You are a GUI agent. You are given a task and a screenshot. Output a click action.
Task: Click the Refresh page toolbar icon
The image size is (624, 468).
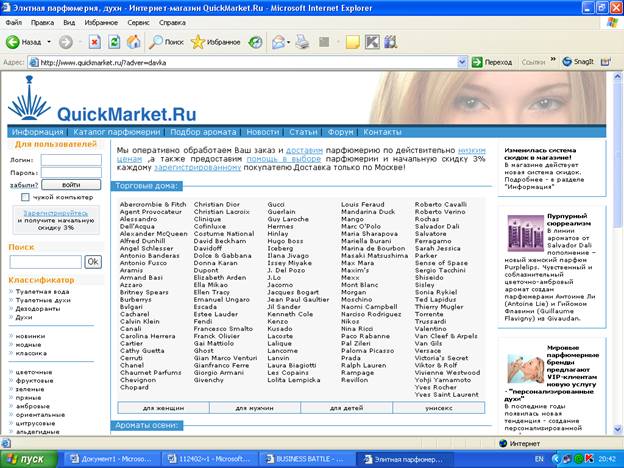(x=114, y=42)
